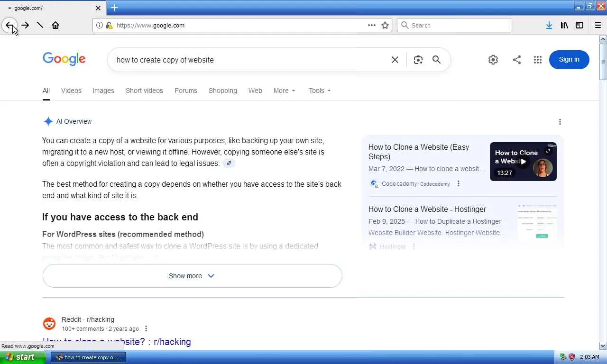
Task: Click in the Google search query field
Action: pos(250,60)
